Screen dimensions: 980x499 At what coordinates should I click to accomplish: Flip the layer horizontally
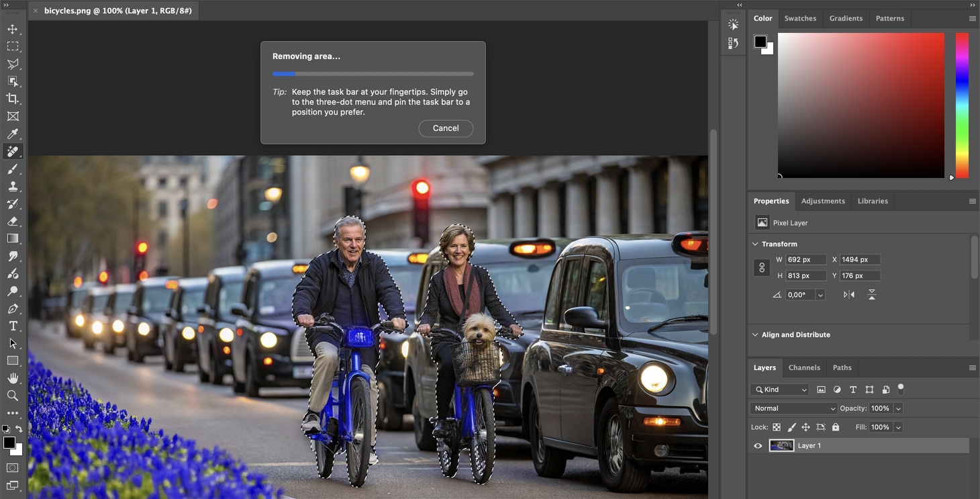[849, 295]
